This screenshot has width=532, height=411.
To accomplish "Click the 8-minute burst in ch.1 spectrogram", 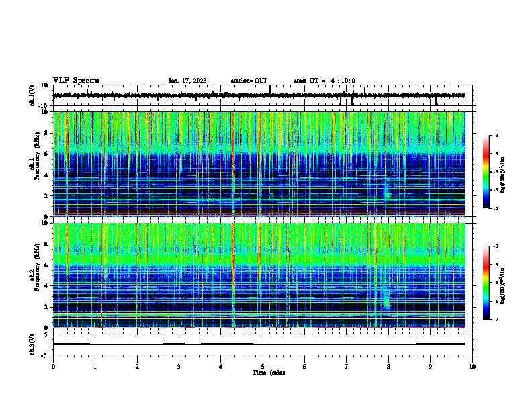I will point(386,189).
